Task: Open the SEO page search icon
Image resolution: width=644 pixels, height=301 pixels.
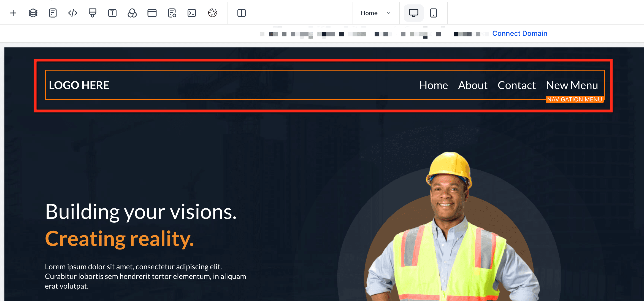Action: point(172,13)
